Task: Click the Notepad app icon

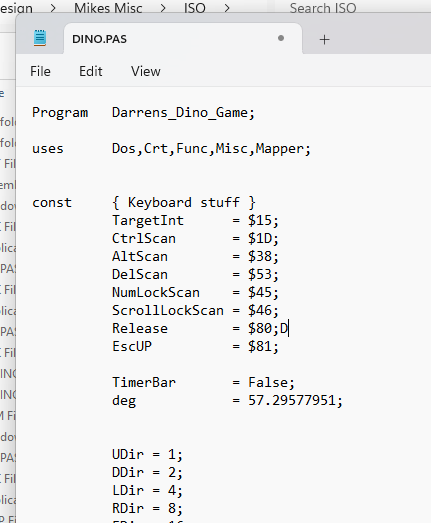Action: [40, 38]
